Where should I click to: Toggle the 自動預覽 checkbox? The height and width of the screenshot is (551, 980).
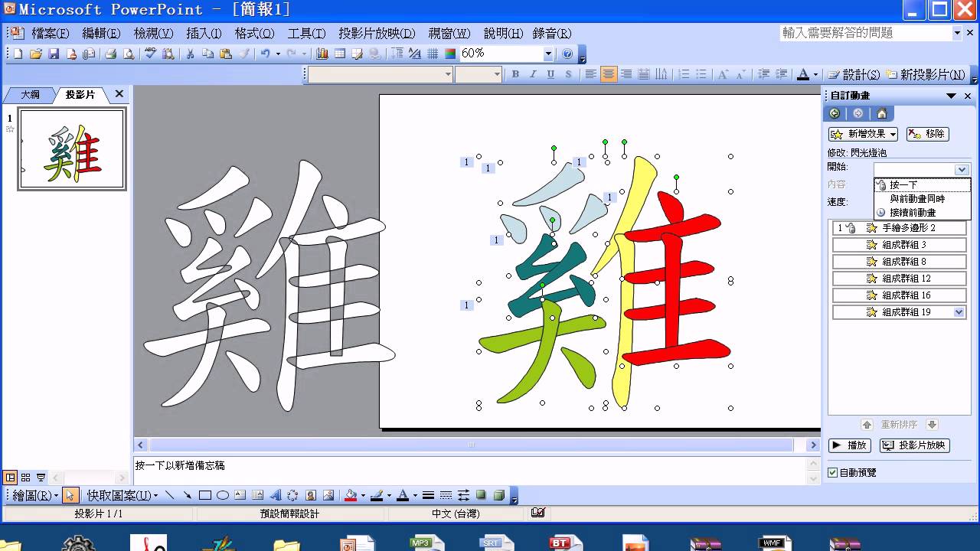coord(833,473)
